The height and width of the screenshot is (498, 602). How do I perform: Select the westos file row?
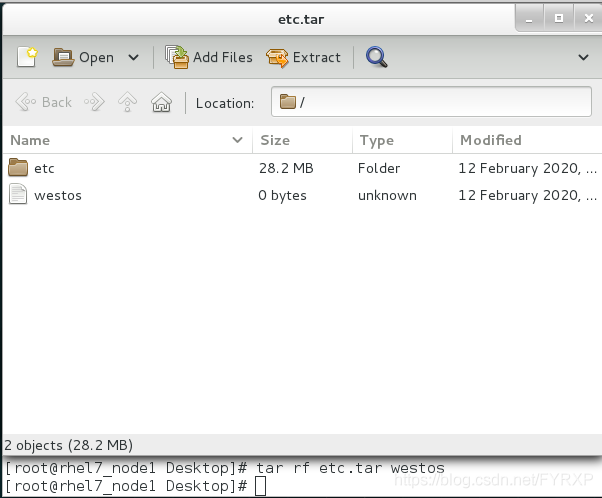click(302, 195)
